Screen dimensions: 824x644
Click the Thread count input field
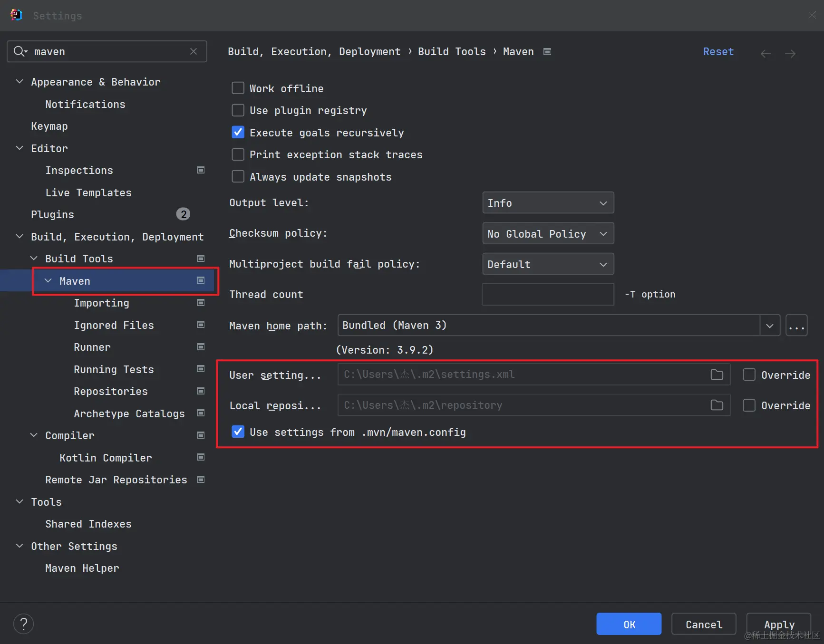pyautogui.click(x=548, y=294)
